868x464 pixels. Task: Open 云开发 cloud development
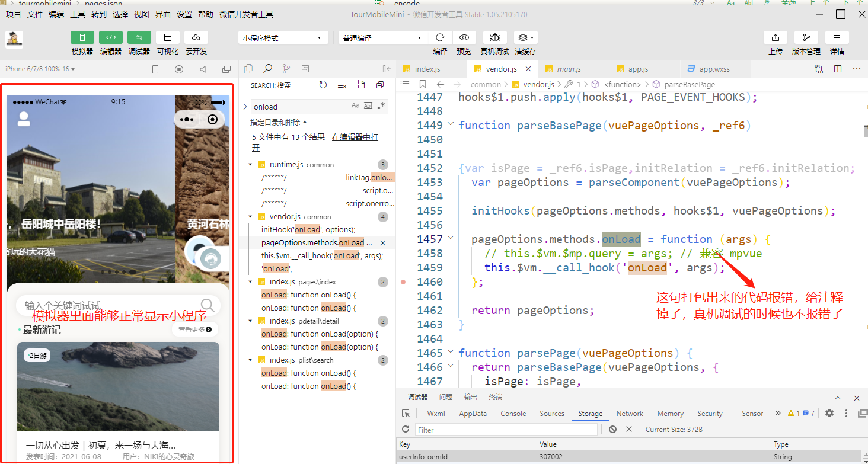click(x=196, y=37)
